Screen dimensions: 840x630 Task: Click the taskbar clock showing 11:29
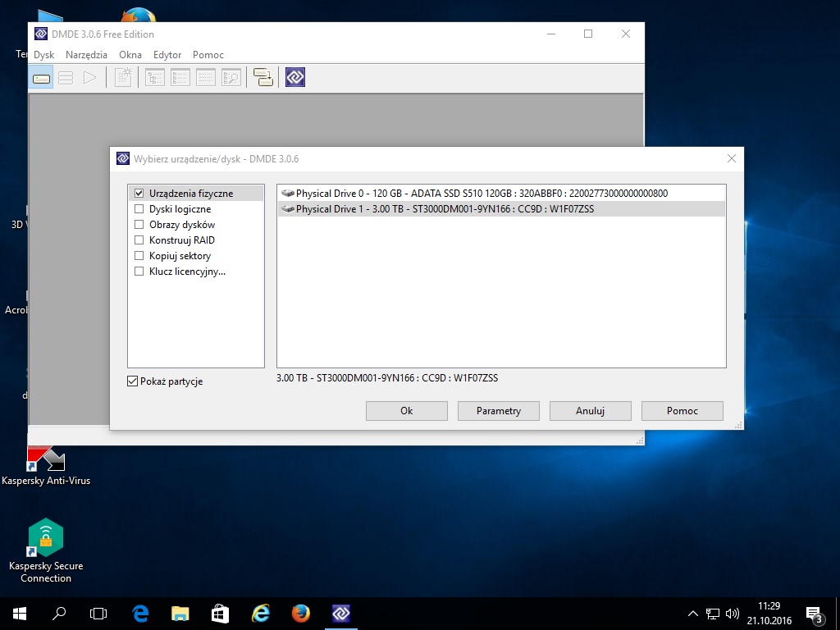[769, 614]
